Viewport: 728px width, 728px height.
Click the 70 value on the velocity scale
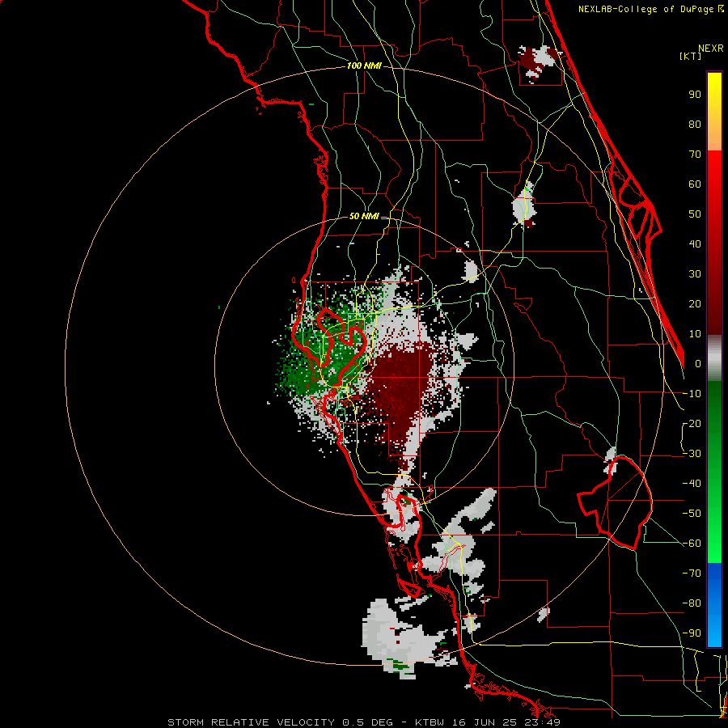click(x=695, y=154)
